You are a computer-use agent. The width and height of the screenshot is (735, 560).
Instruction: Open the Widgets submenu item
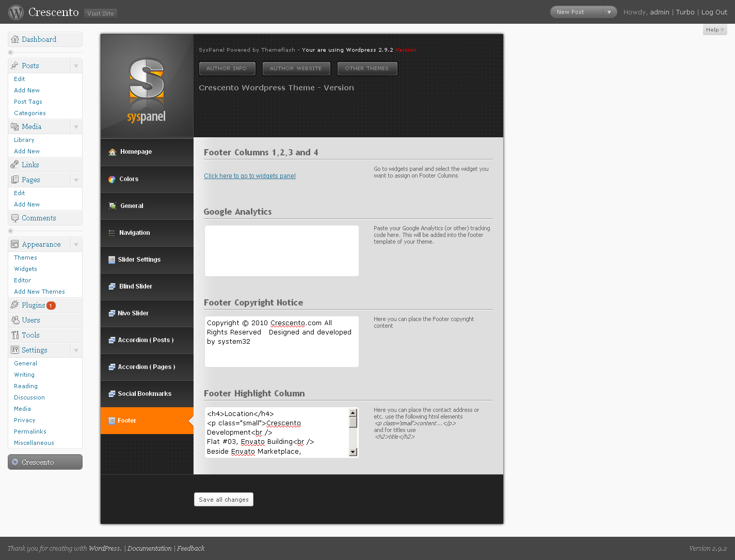coord(25,269)
